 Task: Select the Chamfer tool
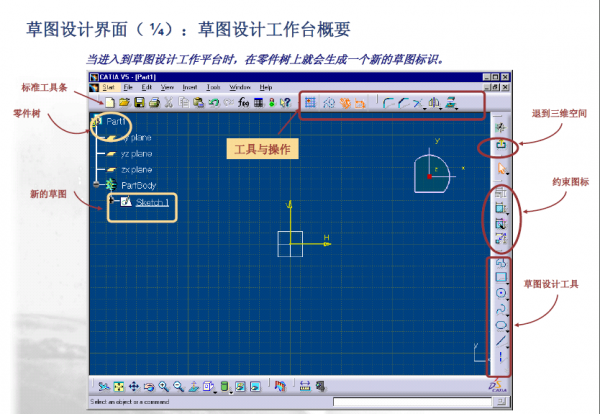coord(403,103)
